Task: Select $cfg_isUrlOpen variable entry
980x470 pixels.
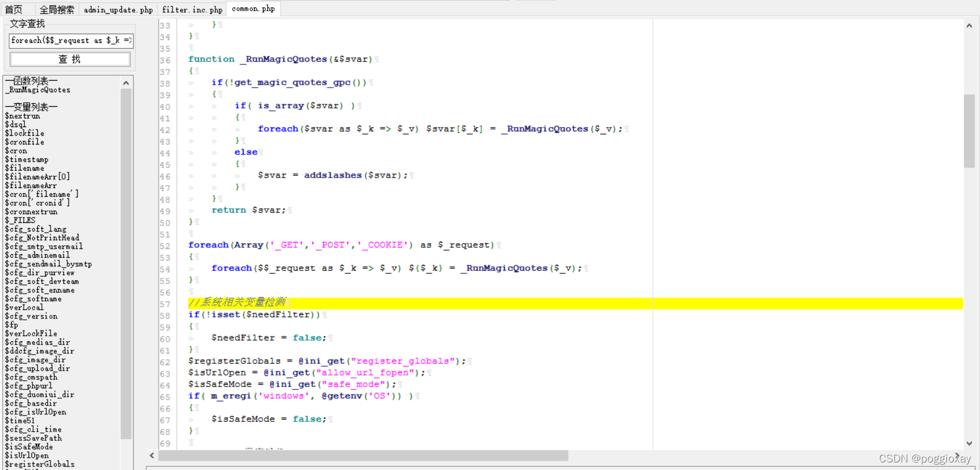Action: tap(35, 412)
